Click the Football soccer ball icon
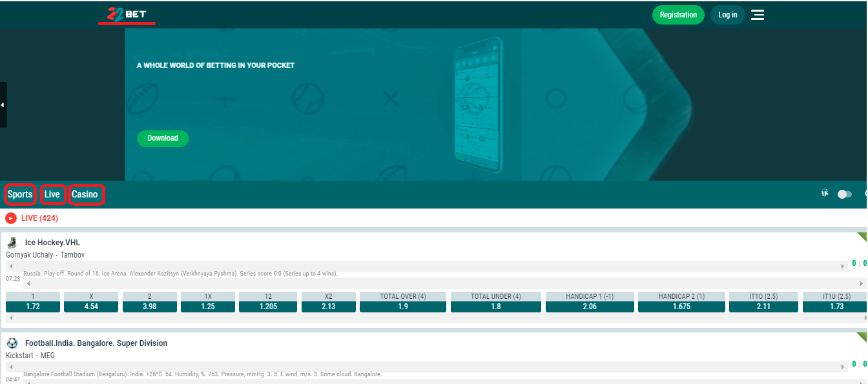This screenshot has width=868, height=384. point(12,343)
